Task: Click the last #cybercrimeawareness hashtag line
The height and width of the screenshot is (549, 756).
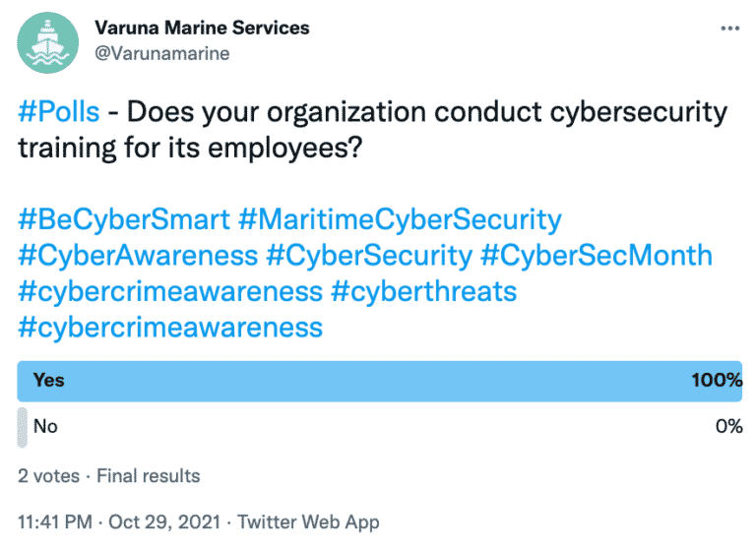Action: coord(170,326)
